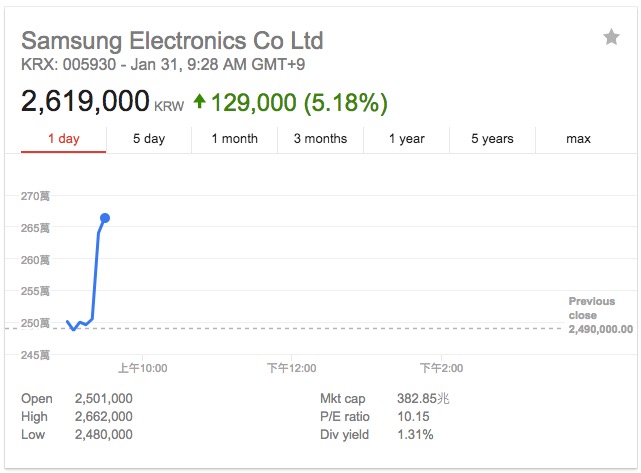
Task: Select the 1 year range tab
Action: click(407, 139)
